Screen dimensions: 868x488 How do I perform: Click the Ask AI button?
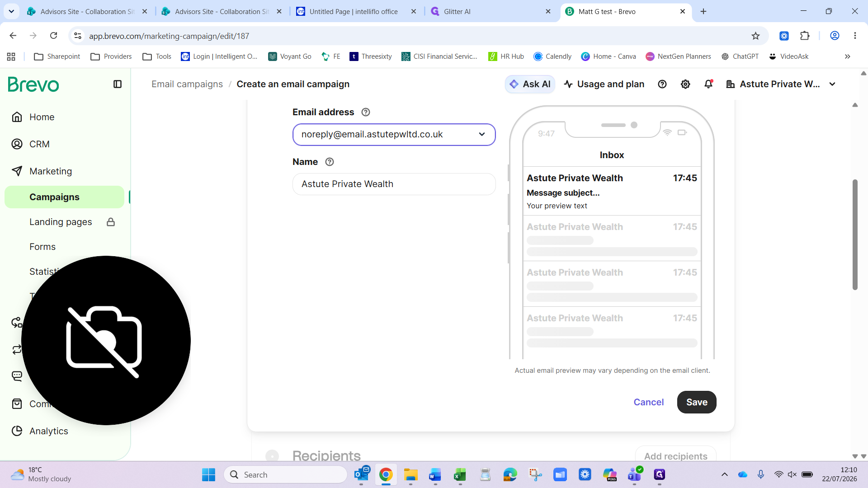point(530,84)
